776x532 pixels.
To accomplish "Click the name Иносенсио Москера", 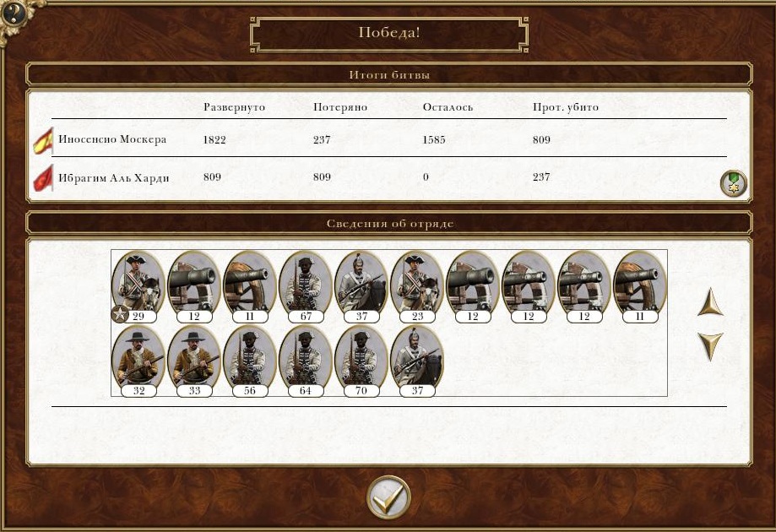I will click(112, 139).
